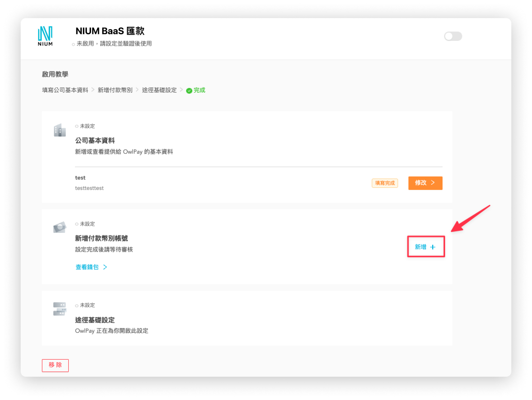The width and height of the screenshot is (532, 400).
Task: Click the 'testtesttest' company description text
Action: point(89,188)
